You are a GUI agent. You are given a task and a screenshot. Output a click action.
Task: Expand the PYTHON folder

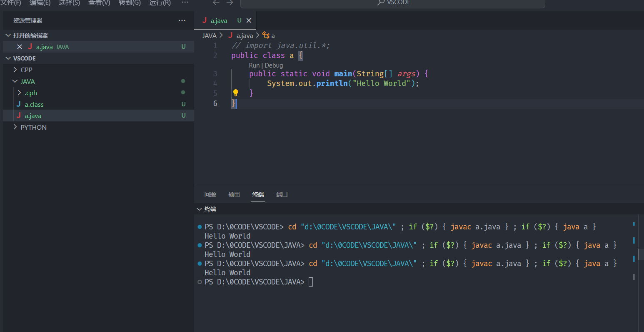click(33, 127)
